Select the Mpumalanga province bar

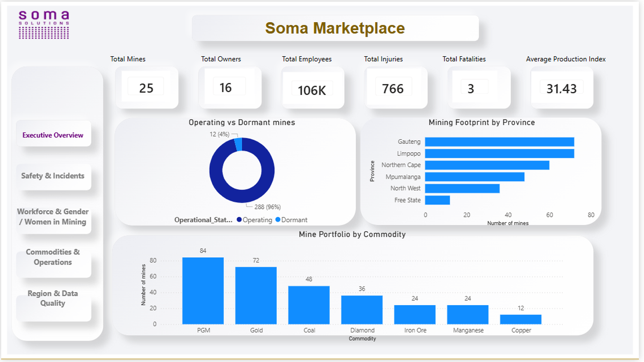click(475, 176)
